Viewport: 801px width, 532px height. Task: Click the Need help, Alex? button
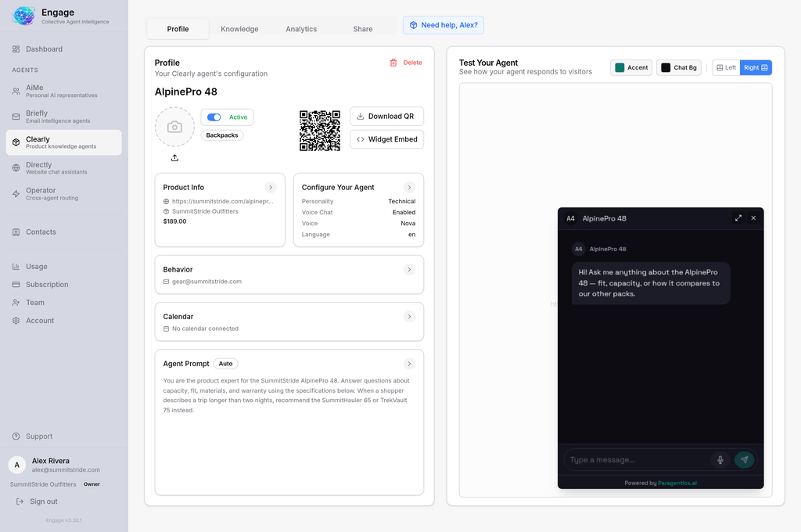pyautogui.click(x=444, y=25)
